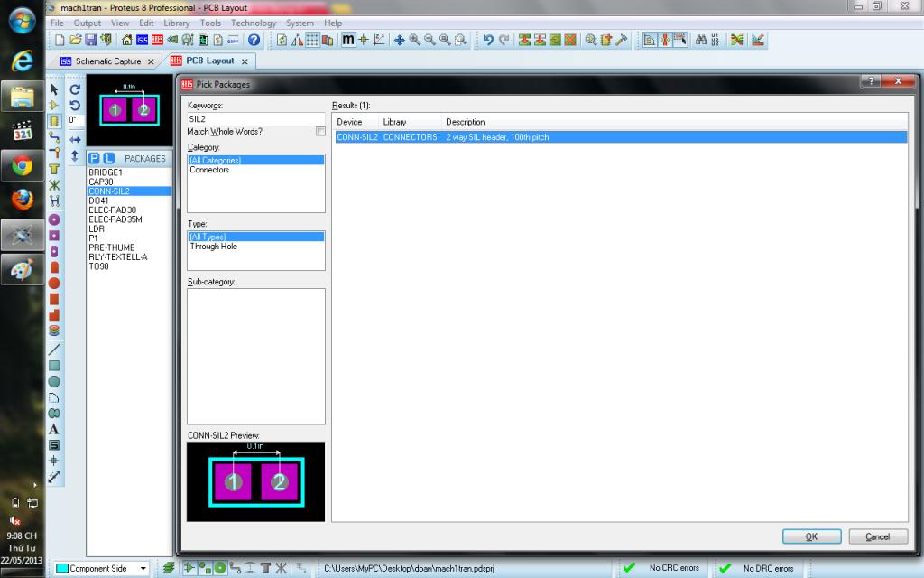Confirm with the OK button
924x578 pixels.
811,536
